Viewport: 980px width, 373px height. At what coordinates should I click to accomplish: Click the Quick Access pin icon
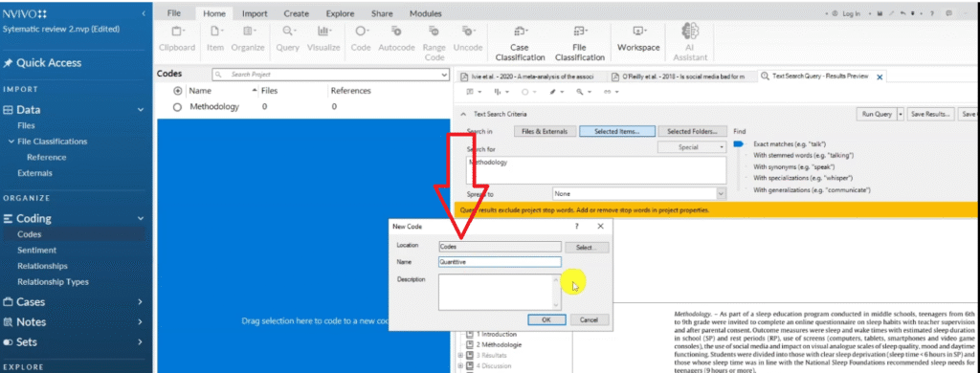click(8, 63)
